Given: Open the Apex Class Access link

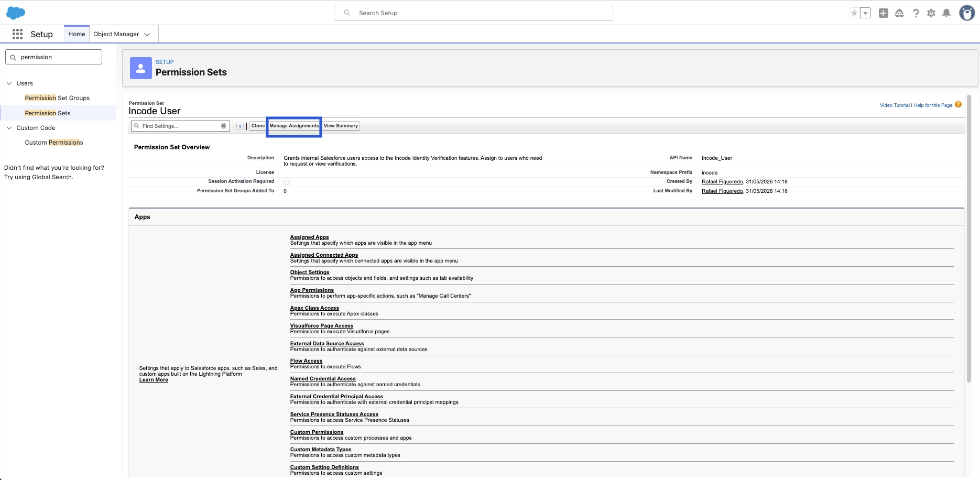Looking at the screenshot, I should click(x=314, y=308).
